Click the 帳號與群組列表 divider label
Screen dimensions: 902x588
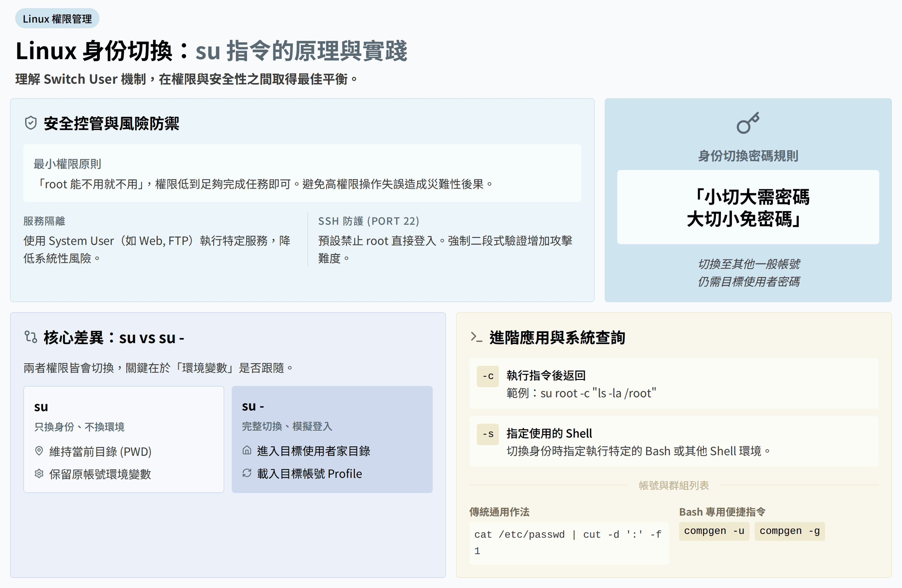tap(674, 485)
